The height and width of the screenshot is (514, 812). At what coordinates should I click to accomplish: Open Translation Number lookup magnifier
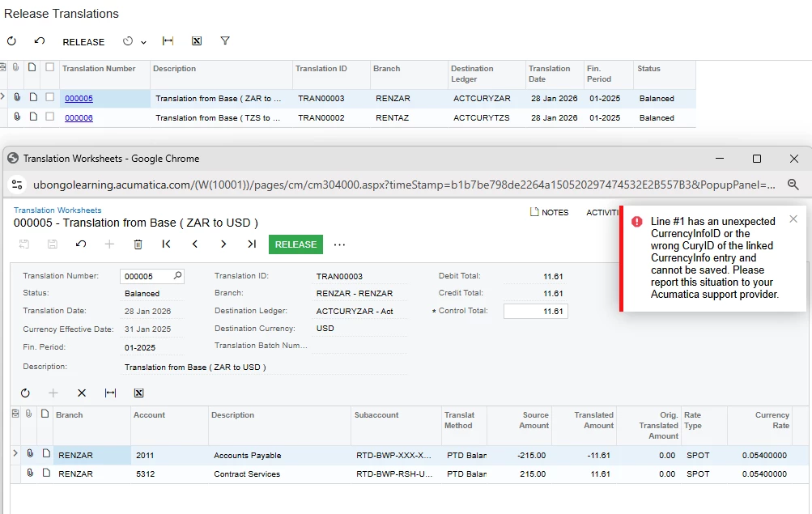(x=177, y=275)
